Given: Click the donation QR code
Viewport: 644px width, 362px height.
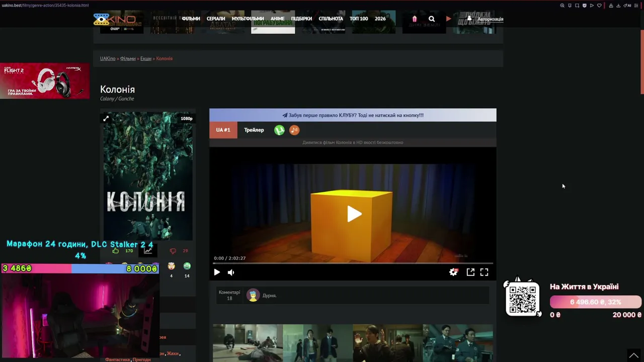Looking at the screenshot, I should (x=522, y=299).
